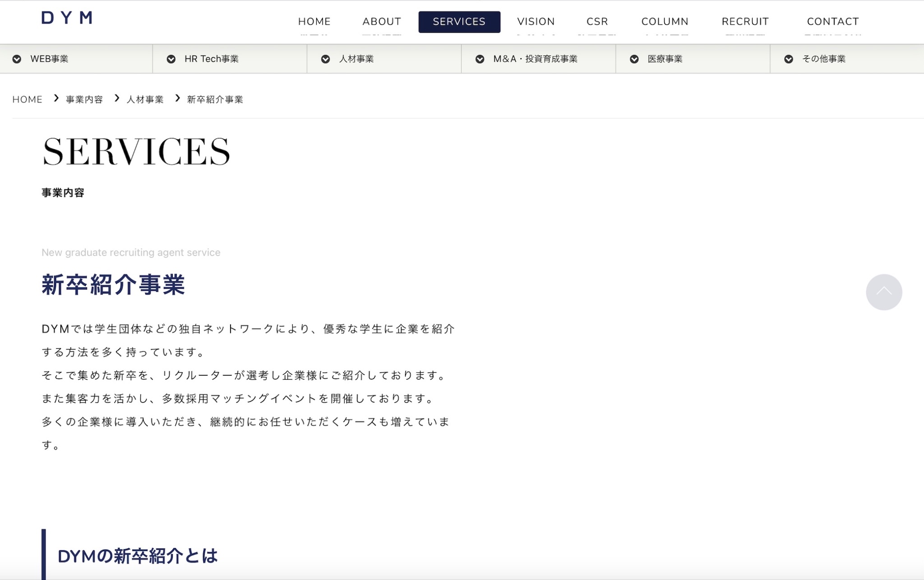Go to the CSR page
The image size is (924, 580).
(x=597, y=22)
